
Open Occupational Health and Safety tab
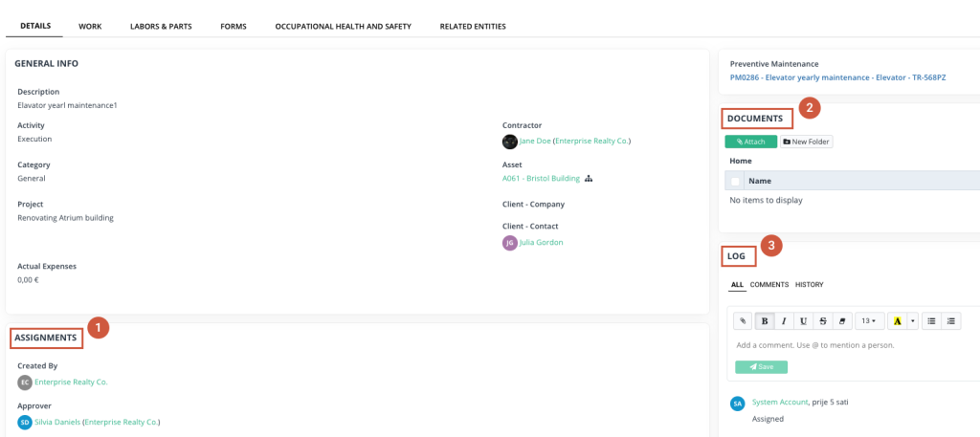pos(344,27)
